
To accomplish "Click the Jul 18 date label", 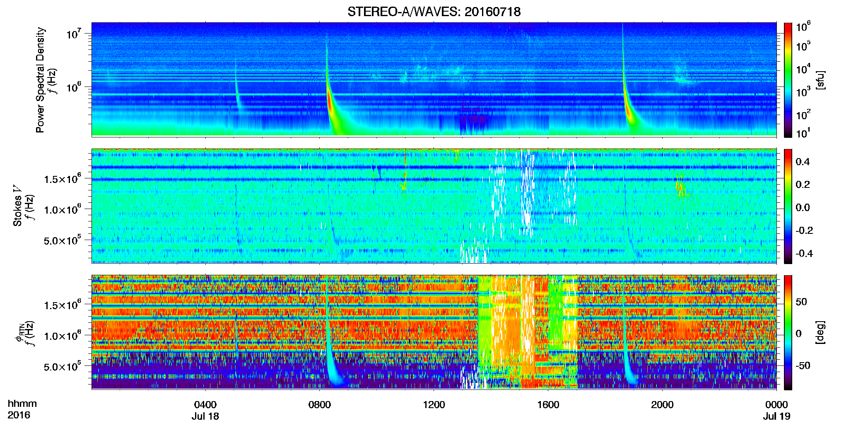I will [x=205, y=416].
